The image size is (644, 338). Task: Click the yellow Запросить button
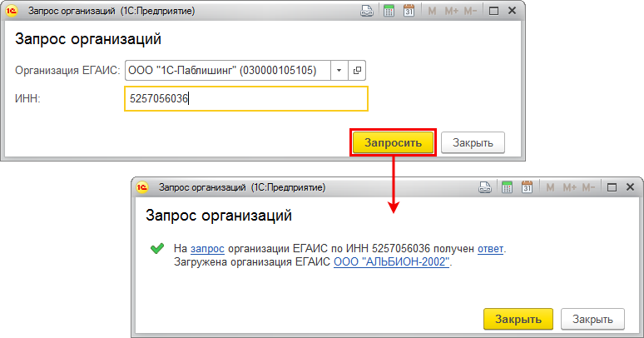pos(393,142)
